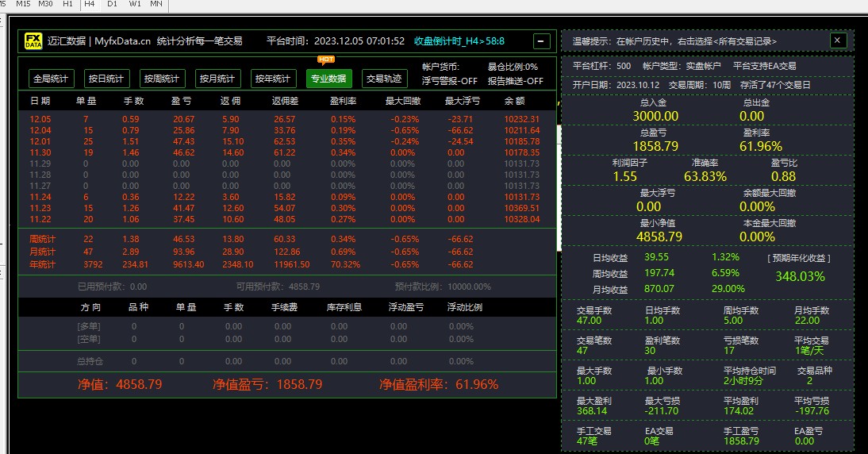Viewport: 868px width, 454px height.
Task: Select the M30 timeframe button
Action: pos(45,4)
